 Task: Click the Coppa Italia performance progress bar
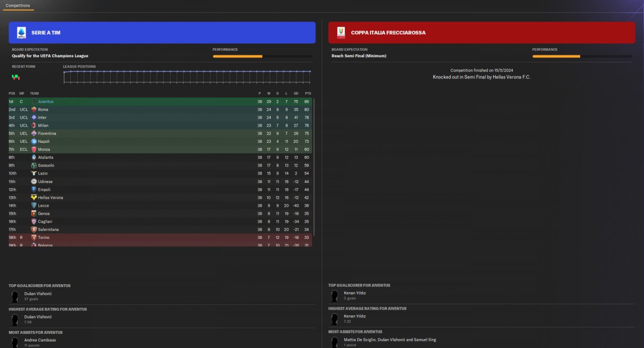tap(582, 56)
